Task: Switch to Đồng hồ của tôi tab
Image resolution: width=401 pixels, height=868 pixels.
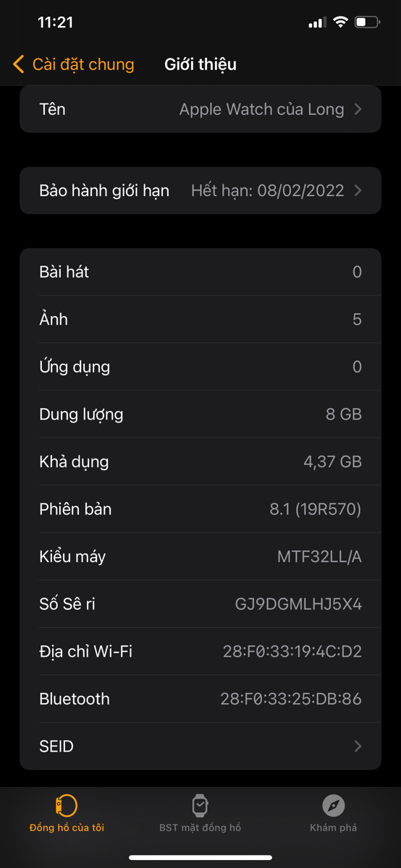Action: coord(67,813)
